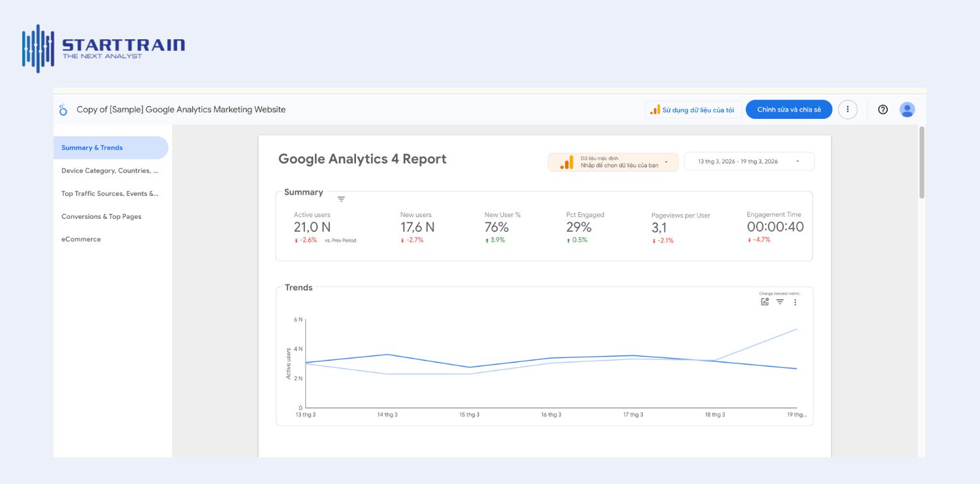Click the filter icon in the Trends panel
980x484 pixels.
779,301
